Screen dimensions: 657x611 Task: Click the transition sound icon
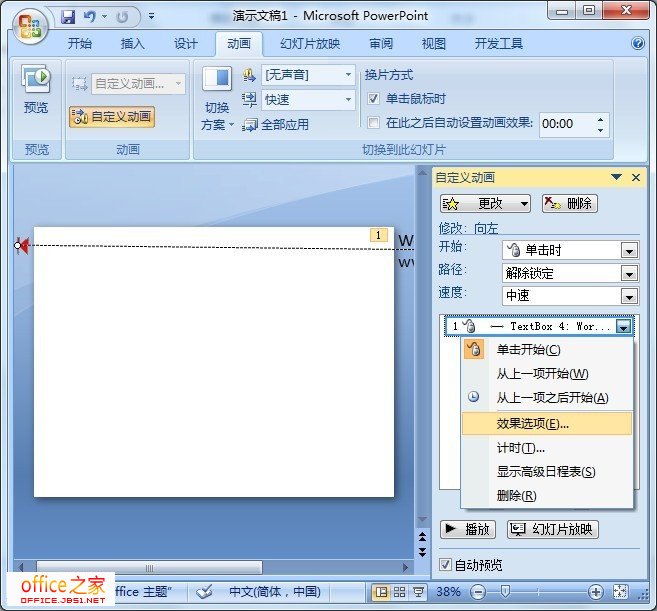pyautogui.click(x=249, y=75)
